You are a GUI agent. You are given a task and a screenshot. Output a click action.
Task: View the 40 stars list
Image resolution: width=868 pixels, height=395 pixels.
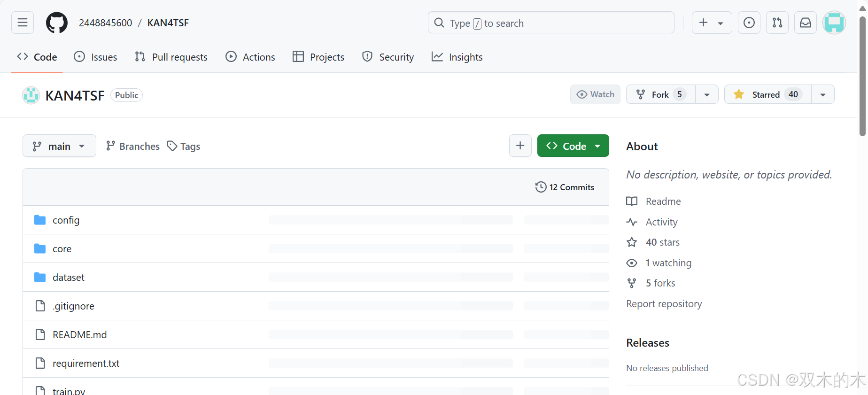[x=653, y=242]
